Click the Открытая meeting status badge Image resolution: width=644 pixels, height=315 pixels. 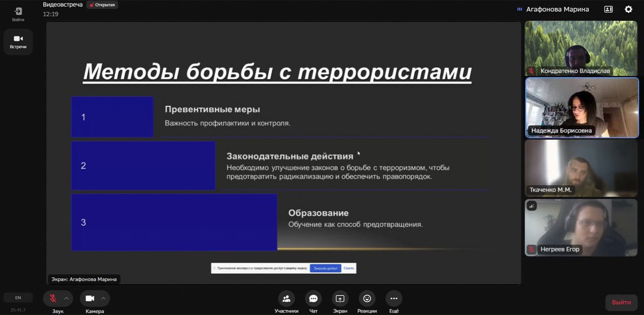pos(102,5)
